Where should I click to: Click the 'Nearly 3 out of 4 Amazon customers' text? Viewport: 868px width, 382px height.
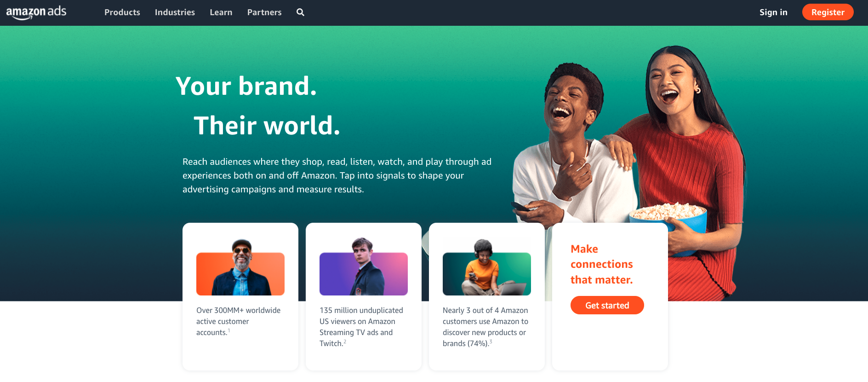click(x=485, y=327)
